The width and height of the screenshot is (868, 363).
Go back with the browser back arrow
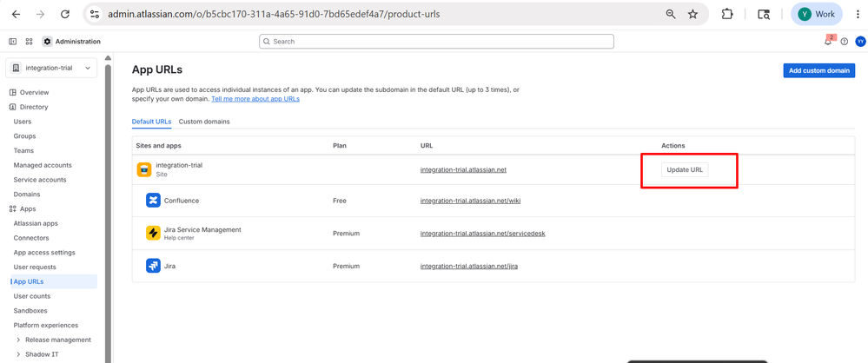(x=16, y=15)
